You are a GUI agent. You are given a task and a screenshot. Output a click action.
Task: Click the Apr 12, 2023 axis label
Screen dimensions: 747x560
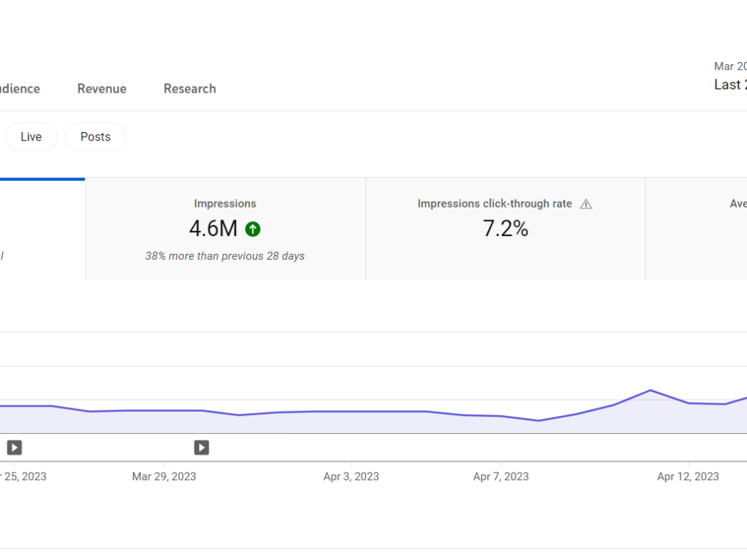pos(688,476)
